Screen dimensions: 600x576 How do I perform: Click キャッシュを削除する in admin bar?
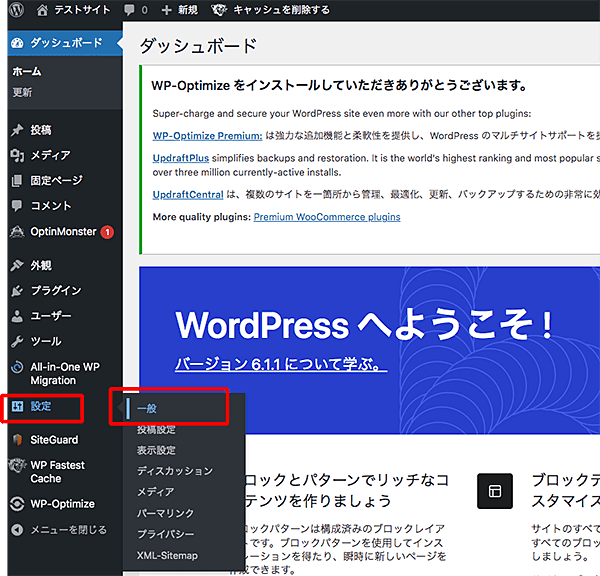click(x=281, y=10)
